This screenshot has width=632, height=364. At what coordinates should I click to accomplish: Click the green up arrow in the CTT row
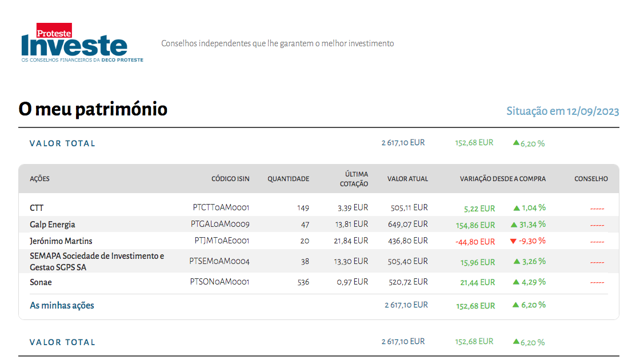[517, 208]
